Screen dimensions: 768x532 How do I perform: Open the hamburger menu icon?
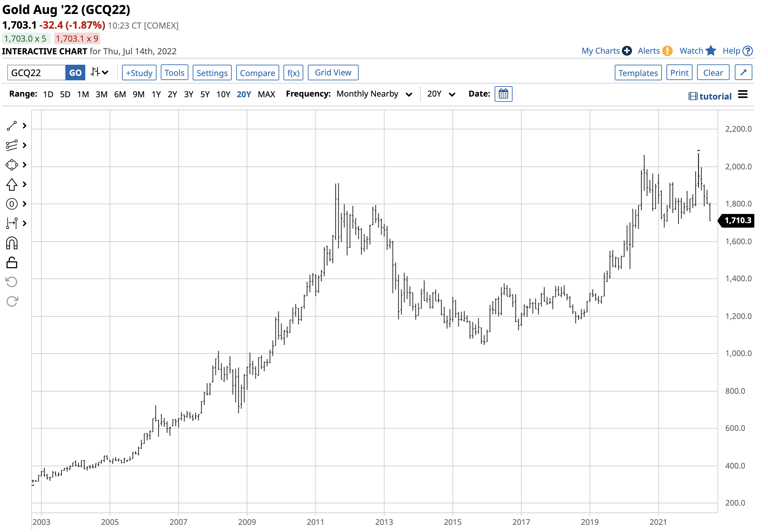click(742, 95)
